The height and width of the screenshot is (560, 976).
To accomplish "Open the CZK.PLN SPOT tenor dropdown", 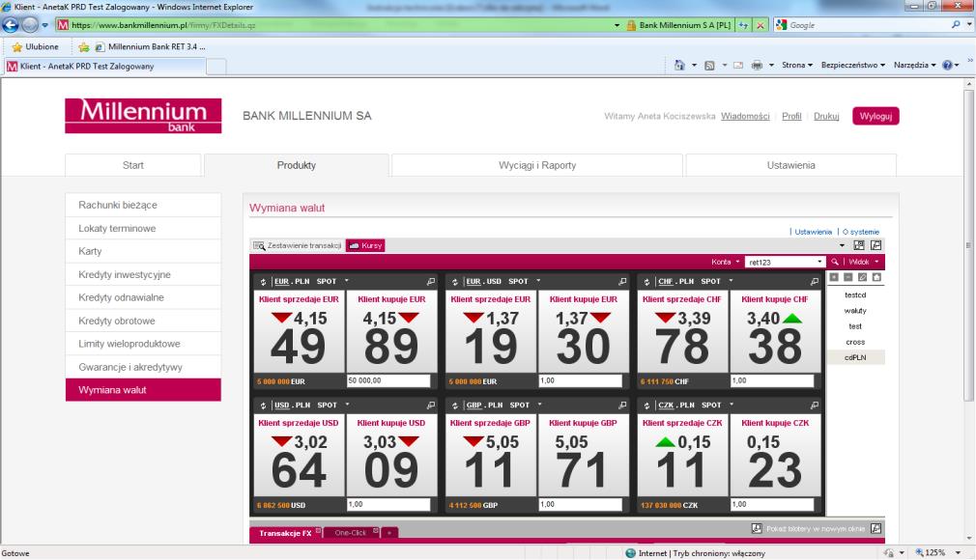I will [x=732, y=406].
